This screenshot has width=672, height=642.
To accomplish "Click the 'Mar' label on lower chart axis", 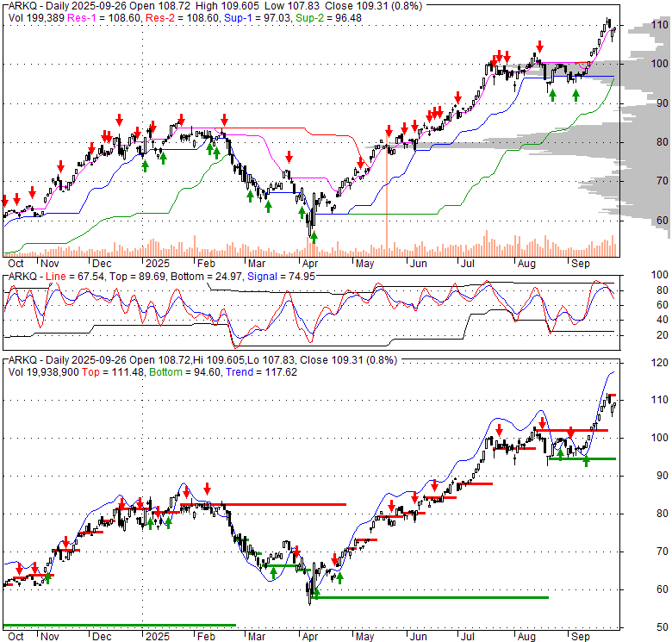I will click(257, 637).
